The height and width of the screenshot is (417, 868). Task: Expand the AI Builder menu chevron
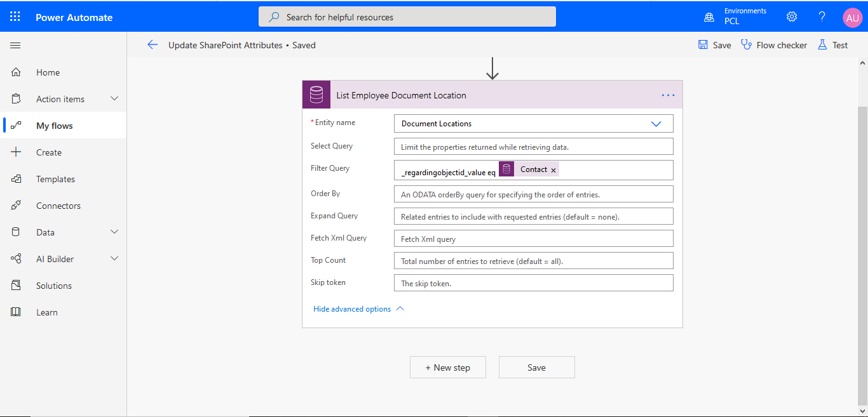click(114, 258)
